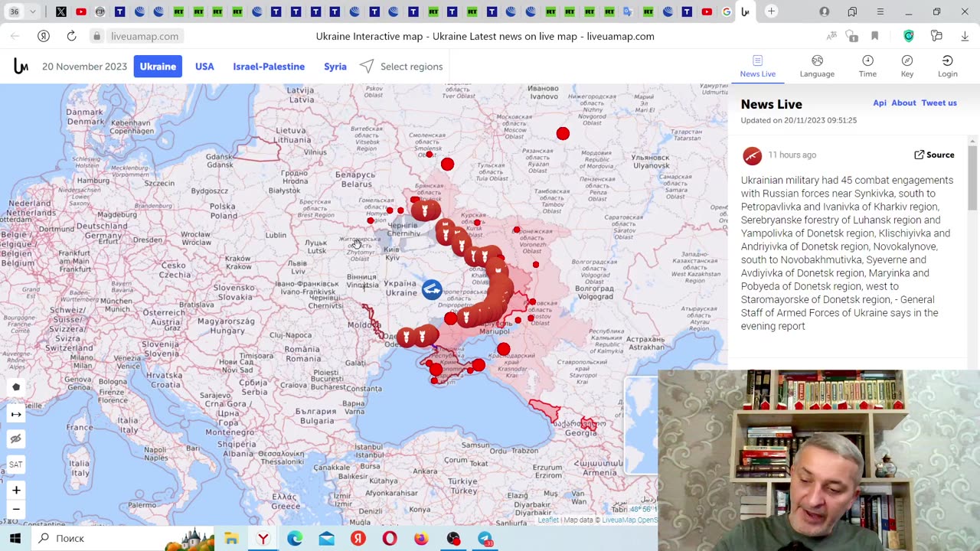Open the Language selector

tap(817, 66)
